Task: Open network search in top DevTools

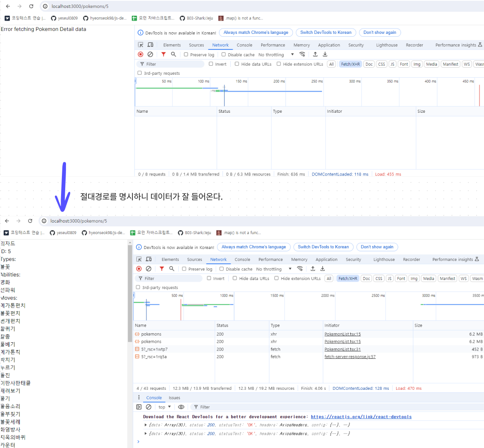Action: tap(173, 55)
